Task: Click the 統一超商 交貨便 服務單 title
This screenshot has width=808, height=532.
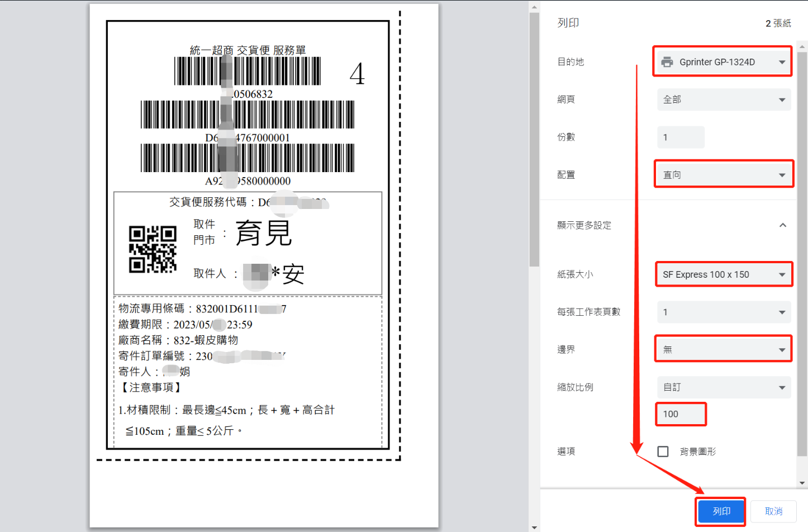Action: pos(248,50)
